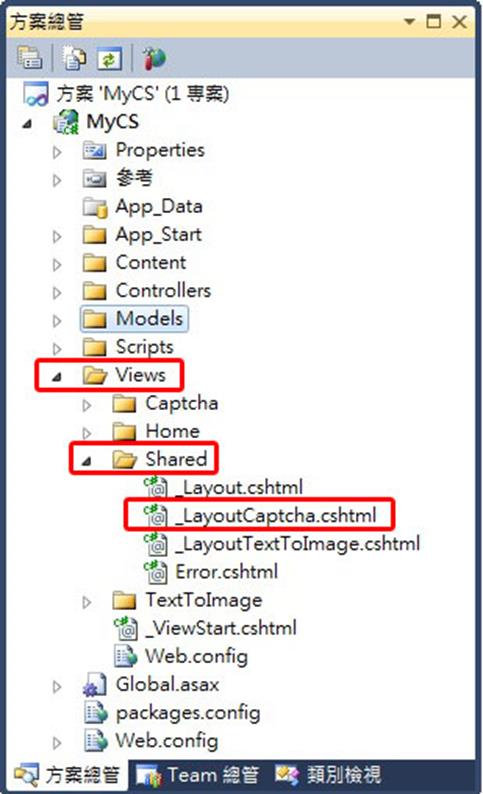Switch to the 類別檢視 tab

[x=328, y=774]
